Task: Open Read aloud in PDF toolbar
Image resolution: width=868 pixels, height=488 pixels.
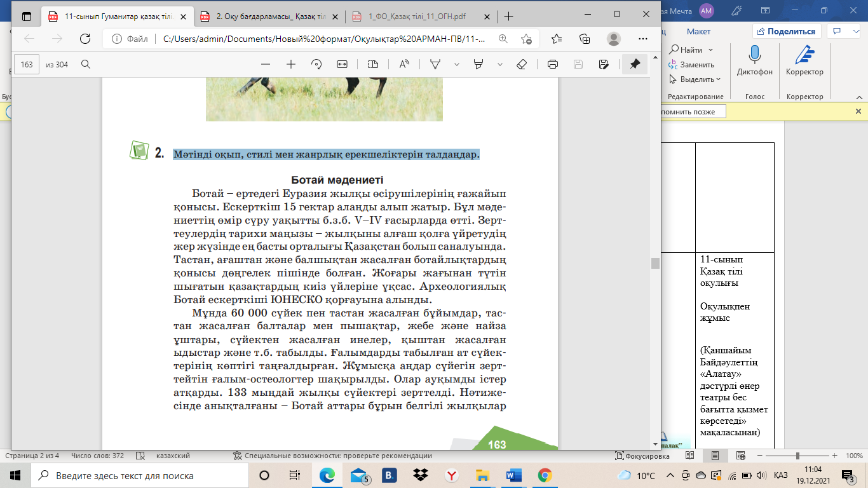Action: pos(404,64)
